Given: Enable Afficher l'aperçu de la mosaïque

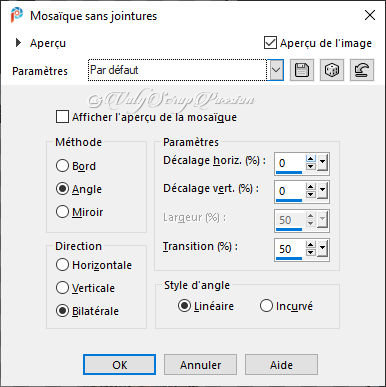Looking at the screenshot, I should [62, 117].
